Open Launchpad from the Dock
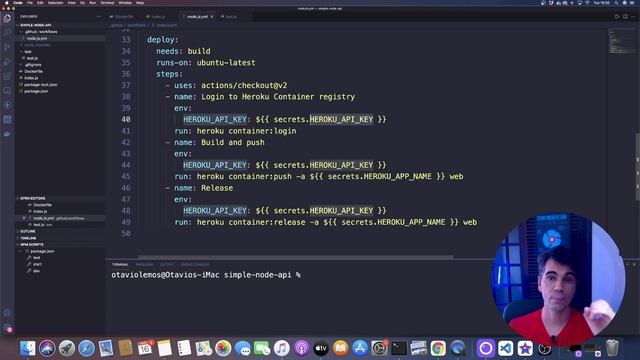Viewport: 640px width, 360px height. click(67, 348)
